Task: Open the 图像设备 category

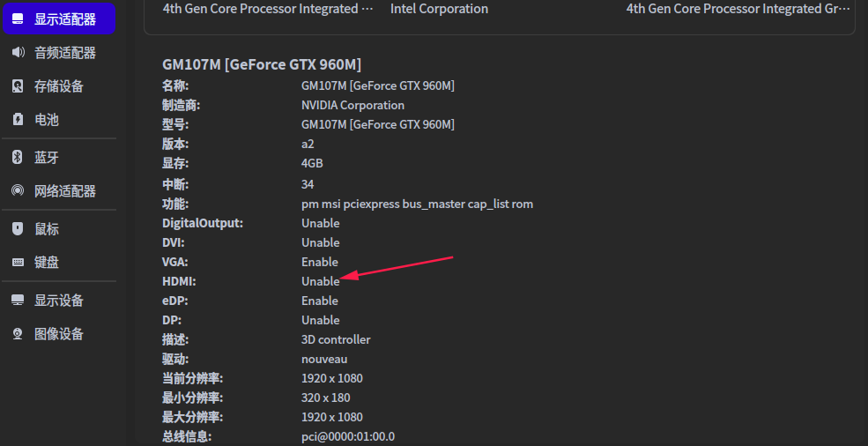Action: pyautogui.click(x=58, y=334)
